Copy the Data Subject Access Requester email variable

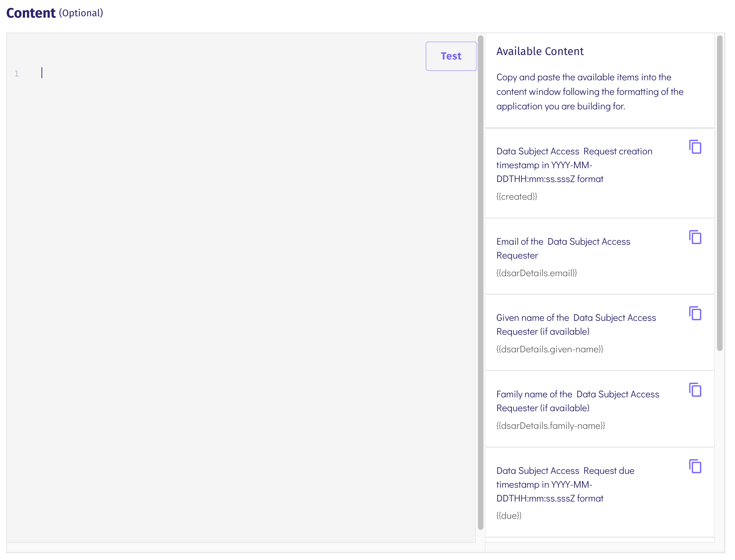[695, 237]
